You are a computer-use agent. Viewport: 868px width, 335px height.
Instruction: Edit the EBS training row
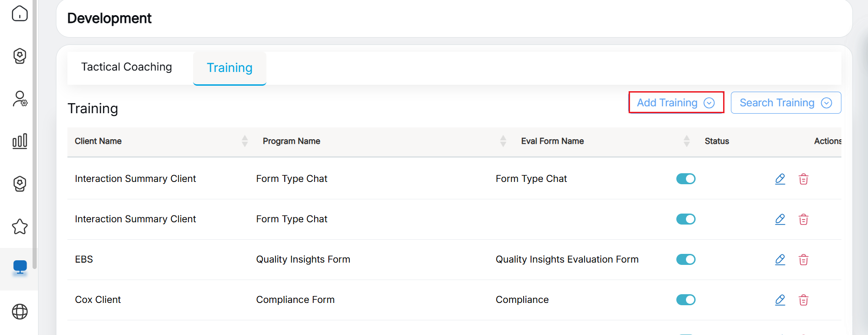[x=780, y=259]
